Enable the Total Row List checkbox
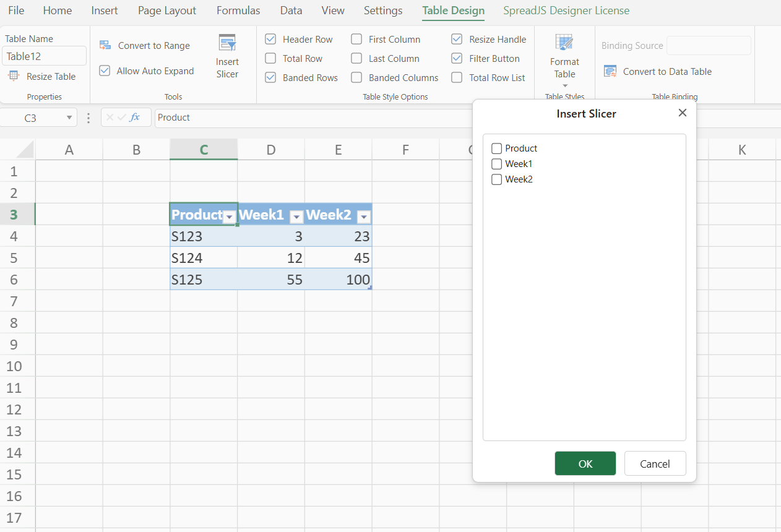781x532 pixels. [457, 77]
